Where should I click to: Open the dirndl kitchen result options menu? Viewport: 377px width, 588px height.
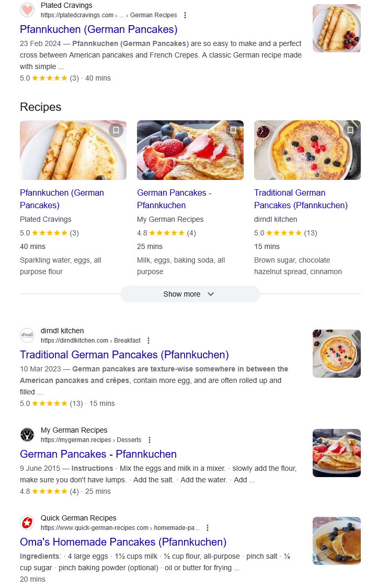coord(148,341)
